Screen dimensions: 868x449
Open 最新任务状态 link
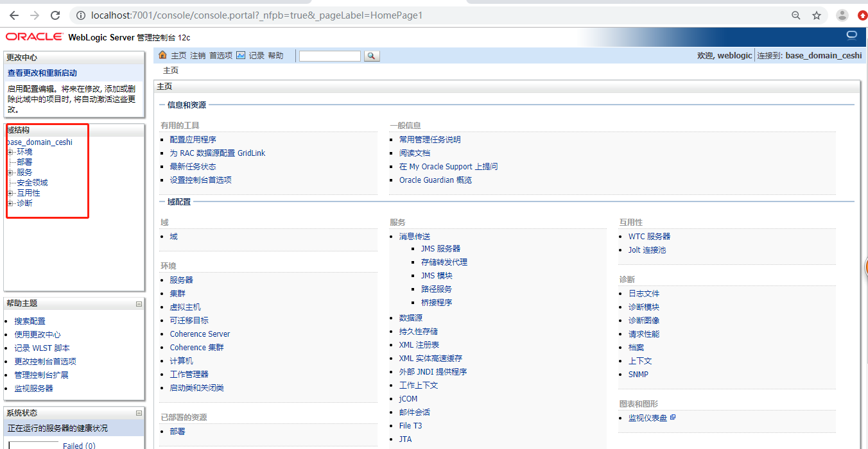click(193, 167)
